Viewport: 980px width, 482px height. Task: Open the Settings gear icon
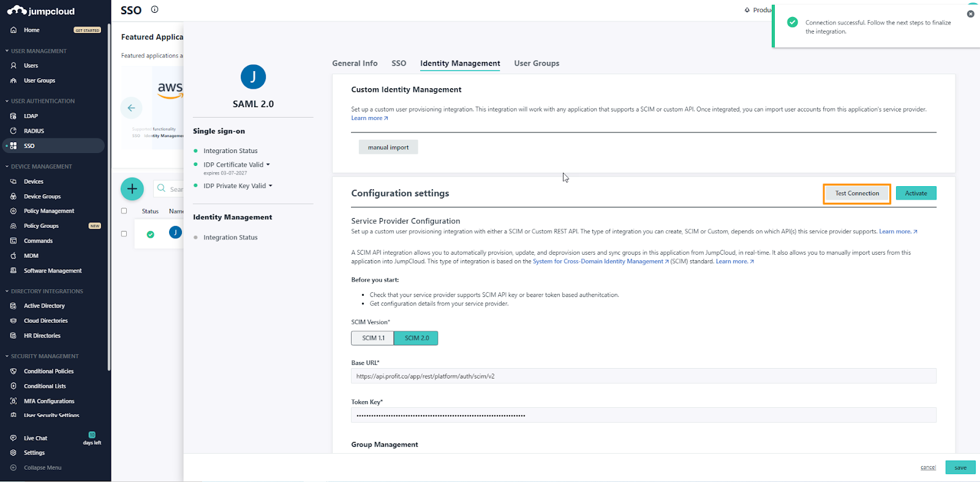coord(13,453)
